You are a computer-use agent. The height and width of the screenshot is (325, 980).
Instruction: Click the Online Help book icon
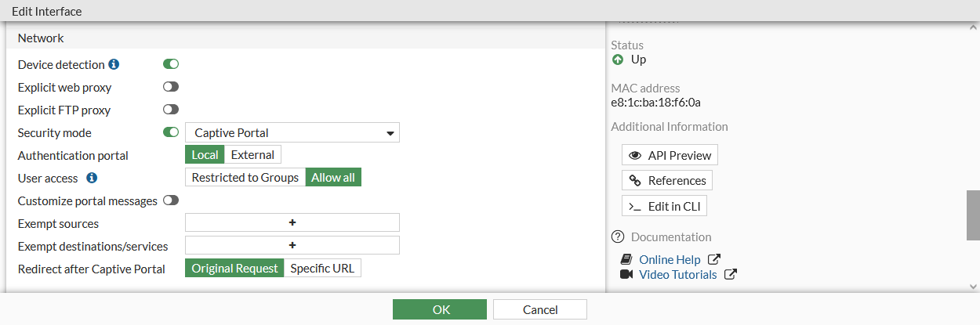[x=626, y=259]
